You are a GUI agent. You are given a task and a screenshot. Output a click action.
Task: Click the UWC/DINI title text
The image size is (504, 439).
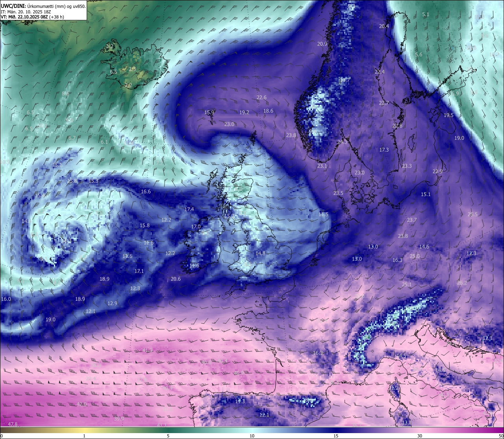coord(13,6)
